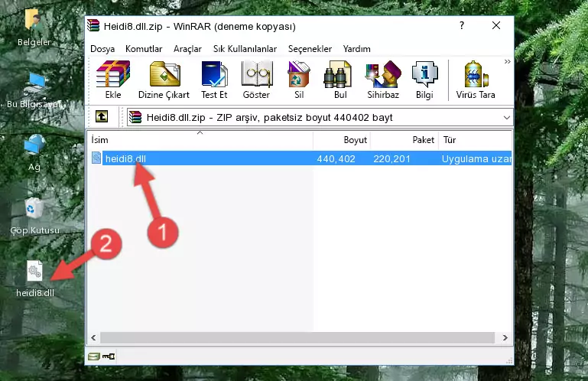Open the Sık Kullanılanlar menu

click(245, 49)
